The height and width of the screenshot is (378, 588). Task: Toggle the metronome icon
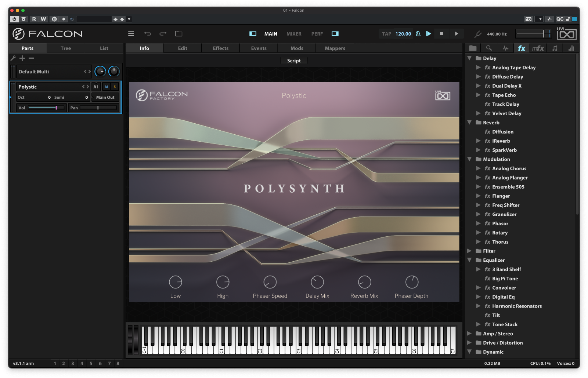pos(418,34)
